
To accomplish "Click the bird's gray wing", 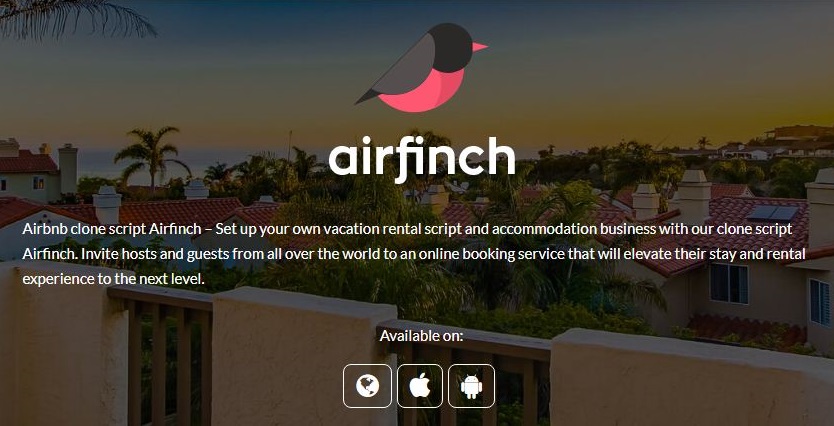I will coord(403,66).
